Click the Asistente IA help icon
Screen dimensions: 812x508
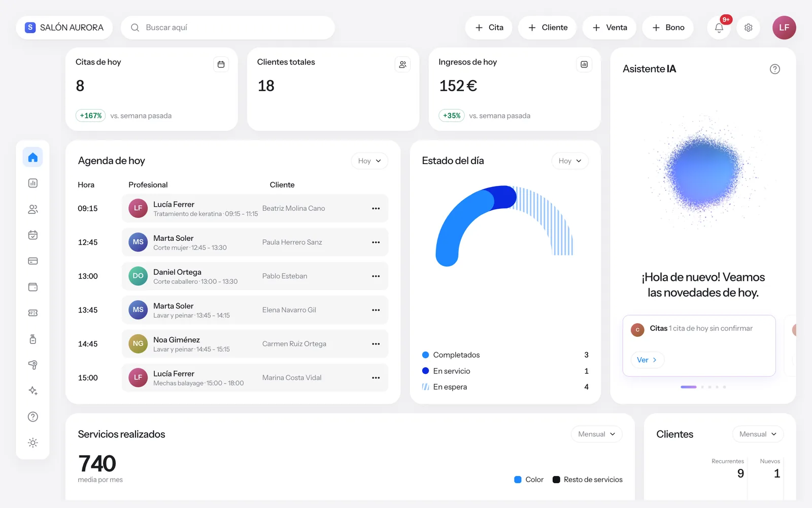[x=774, y=69]
